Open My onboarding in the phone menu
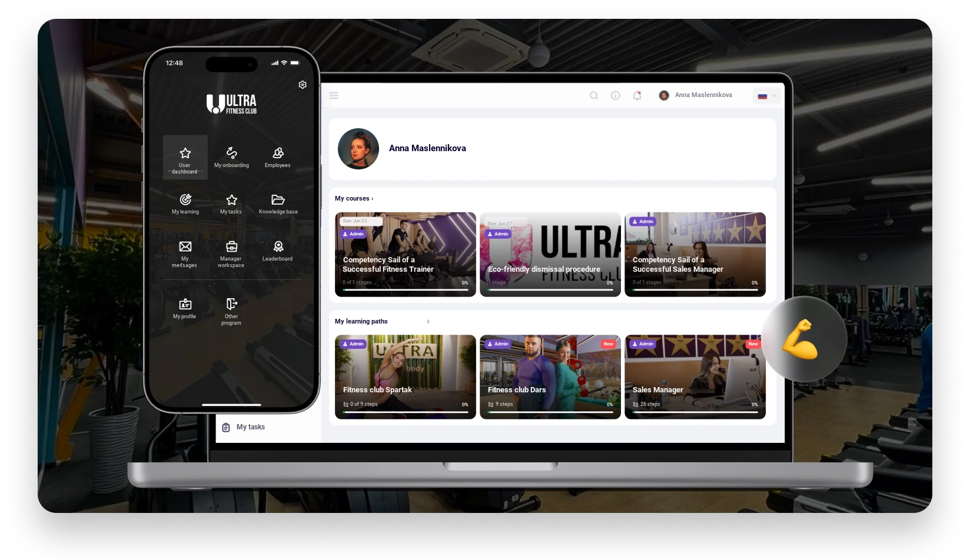This screenshot has height=560, width=970. [x=231, y=158]
